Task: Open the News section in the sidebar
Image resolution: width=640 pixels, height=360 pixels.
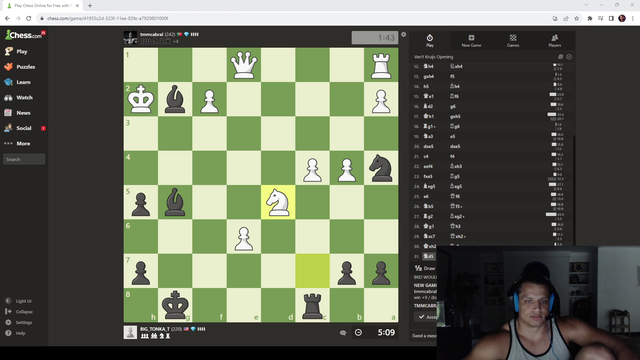Action: (18, 113)
